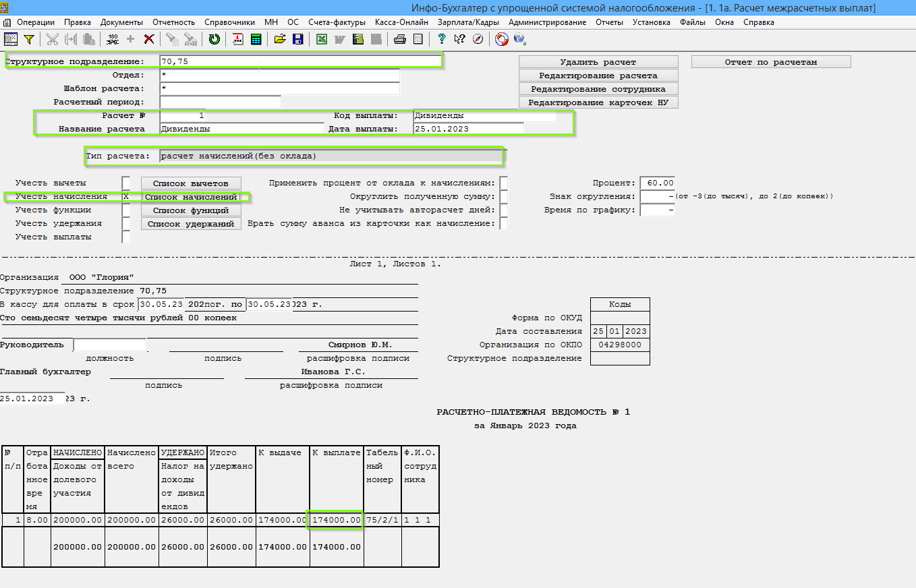Open the Отчетность menu

(x=173, y=22)
